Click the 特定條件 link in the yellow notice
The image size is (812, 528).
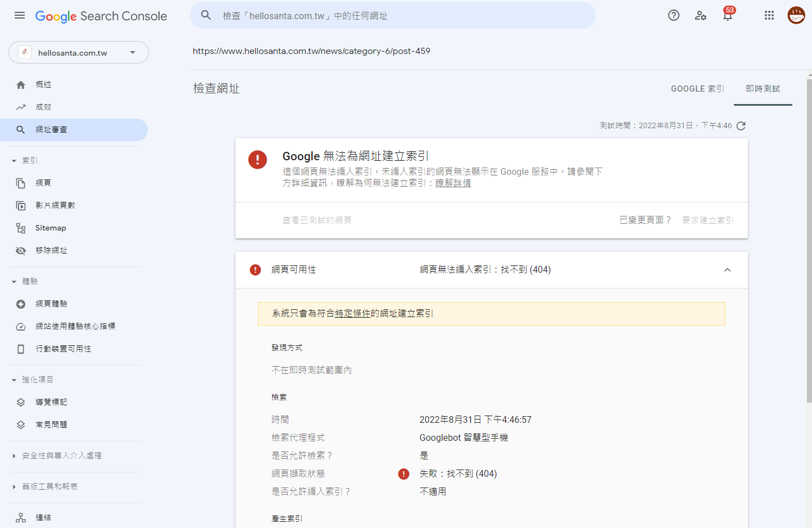[x=353, y=314]
